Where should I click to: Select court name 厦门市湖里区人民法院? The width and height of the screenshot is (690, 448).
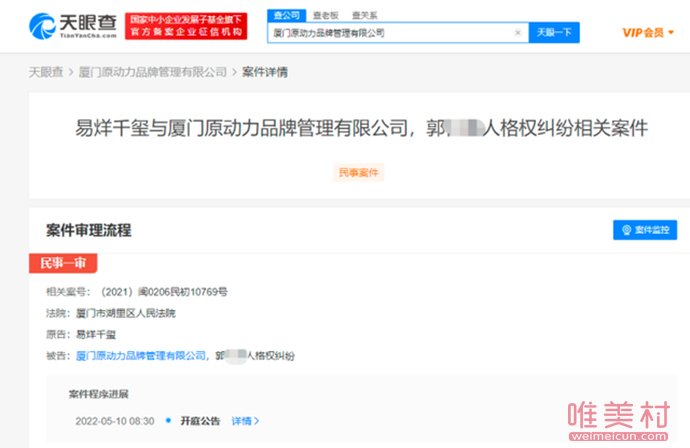click(126, 313)
